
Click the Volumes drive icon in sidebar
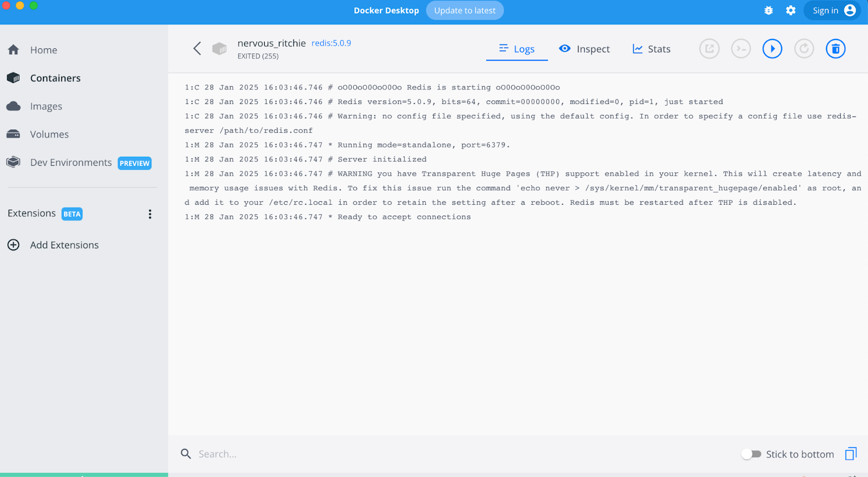[x=14, y=134]
